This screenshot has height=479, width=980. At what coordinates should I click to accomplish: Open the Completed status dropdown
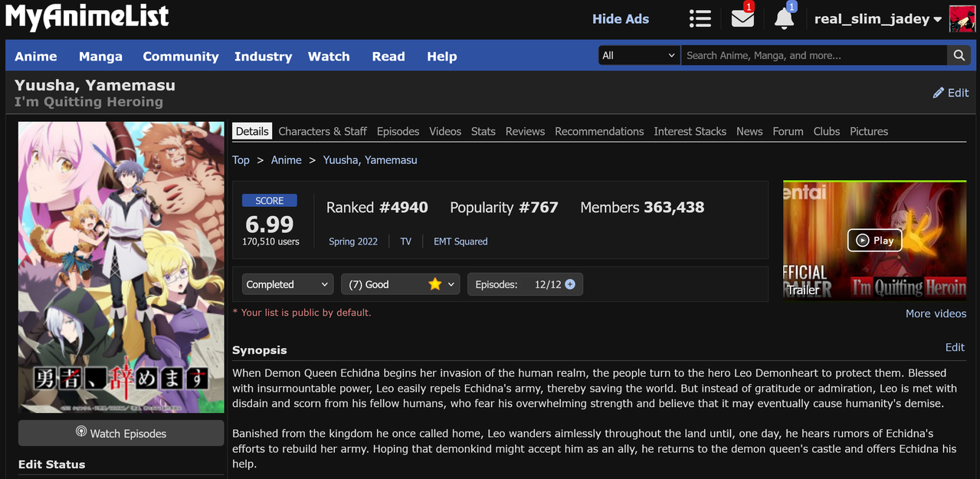click(x=287, y=284)
